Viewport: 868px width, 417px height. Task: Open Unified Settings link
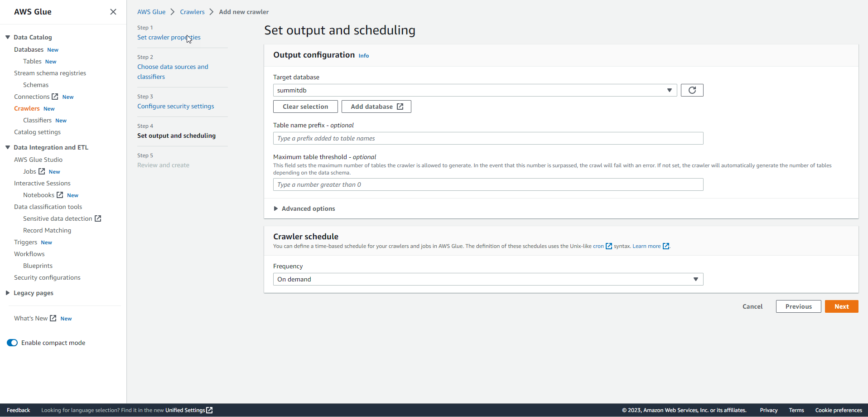(x=185, y=410)
